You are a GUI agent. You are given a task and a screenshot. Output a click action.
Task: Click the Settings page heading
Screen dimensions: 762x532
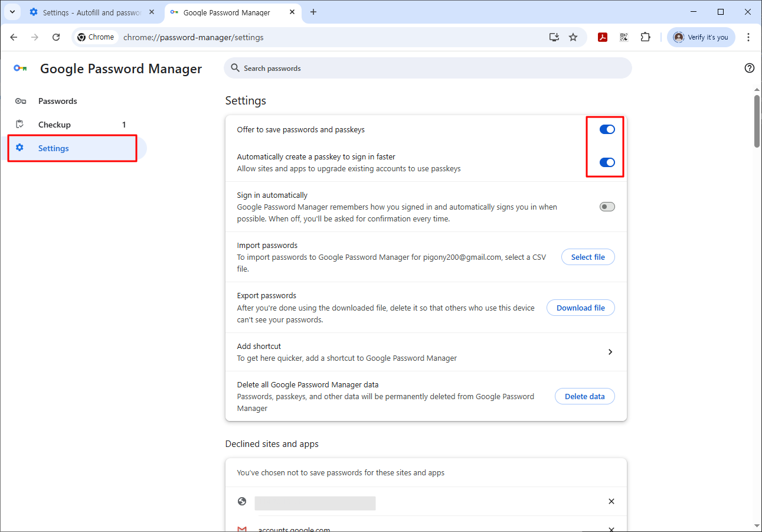click(x=246, y=100)
